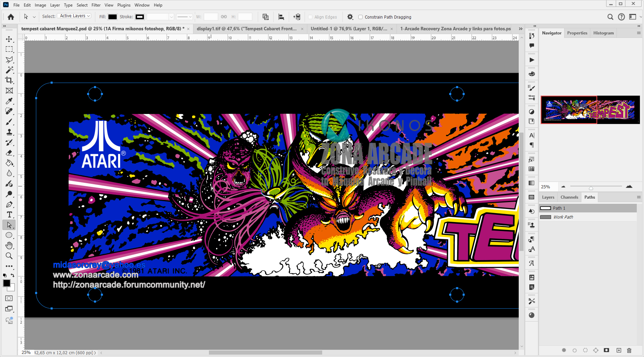Click the Fill color swatch
This screenshot has width=644, height=357.
pyautogui.click(x=113, y=17)
